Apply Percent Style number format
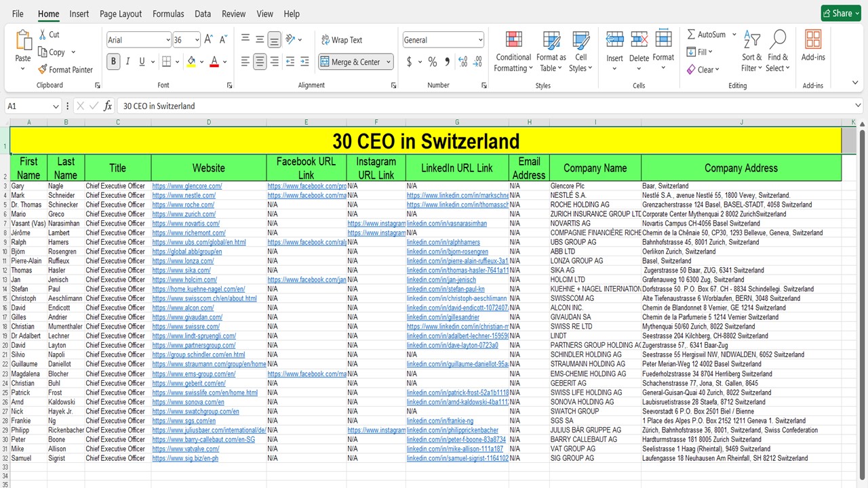Viewport: 868px width, 488px height. (x=432, y=62)
